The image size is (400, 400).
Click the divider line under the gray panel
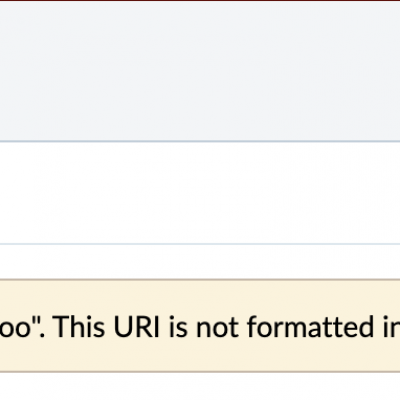[x=200, y=142]
